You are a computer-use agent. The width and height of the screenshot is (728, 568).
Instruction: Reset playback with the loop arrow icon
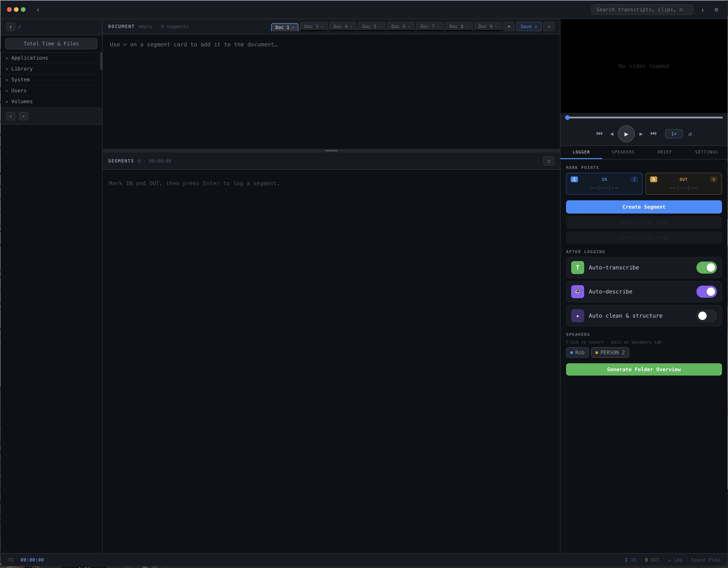[690, 134]
